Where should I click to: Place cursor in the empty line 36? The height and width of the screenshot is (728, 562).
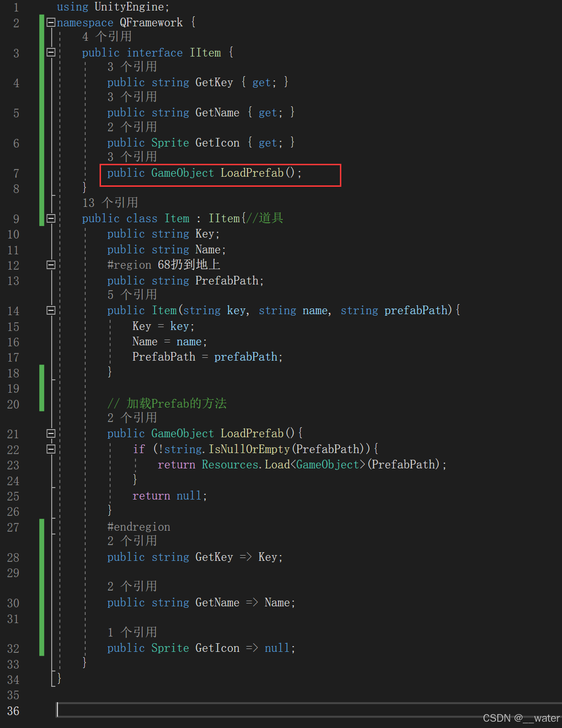pyautogui.click(x=309, y=710)
